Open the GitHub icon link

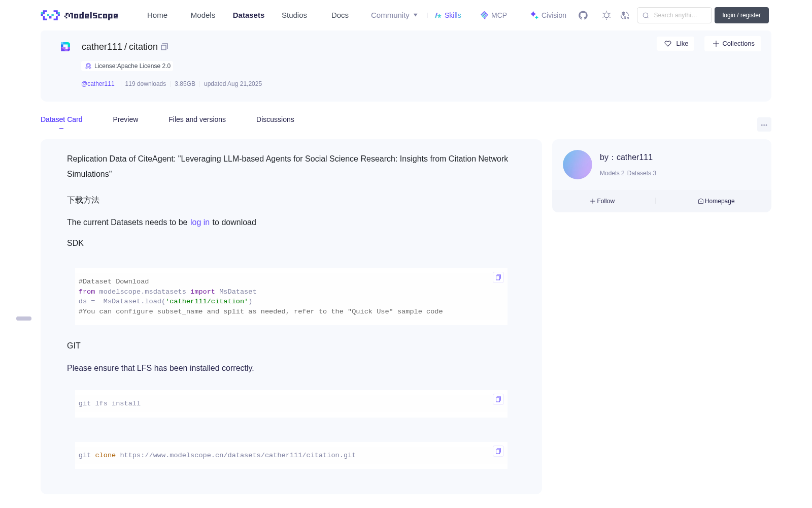(x=583, y=15)
